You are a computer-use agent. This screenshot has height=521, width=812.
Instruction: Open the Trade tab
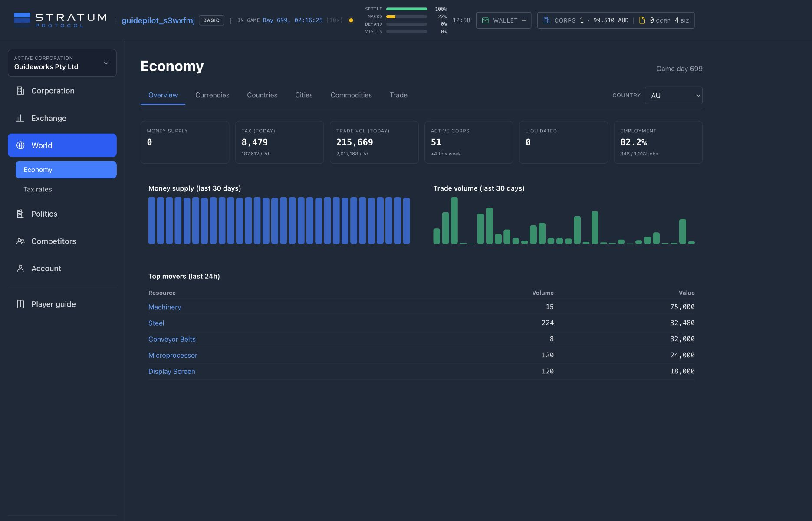point(398,95)
